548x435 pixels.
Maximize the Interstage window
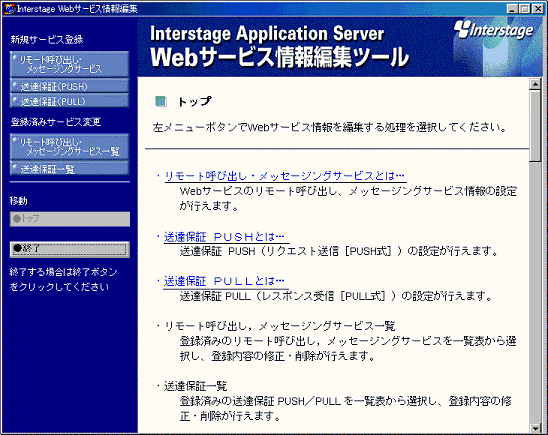525,9
